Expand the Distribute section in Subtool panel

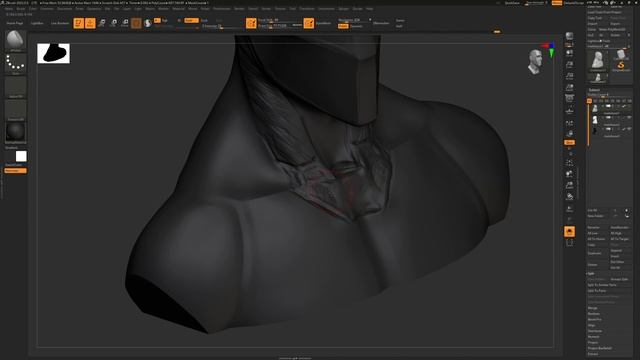coord(595,331)
